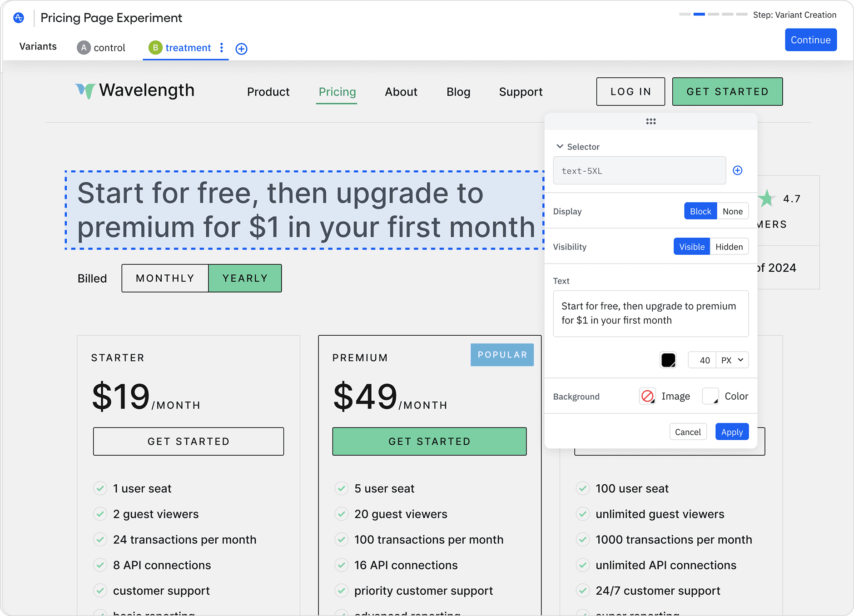Select Pricing in the site navigation

click(x=337, y=92)
